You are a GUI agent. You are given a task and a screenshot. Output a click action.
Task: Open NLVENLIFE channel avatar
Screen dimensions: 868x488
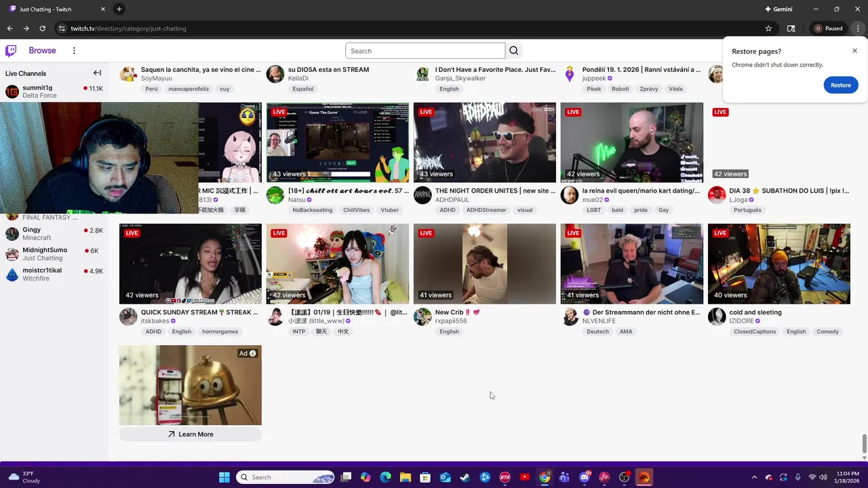(x=570, y=317)
